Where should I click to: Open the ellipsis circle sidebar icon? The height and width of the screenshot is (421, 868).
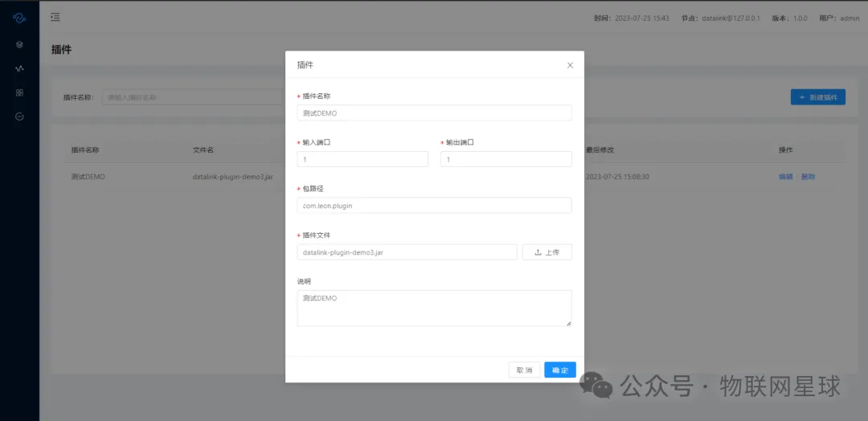click(19, 116)
